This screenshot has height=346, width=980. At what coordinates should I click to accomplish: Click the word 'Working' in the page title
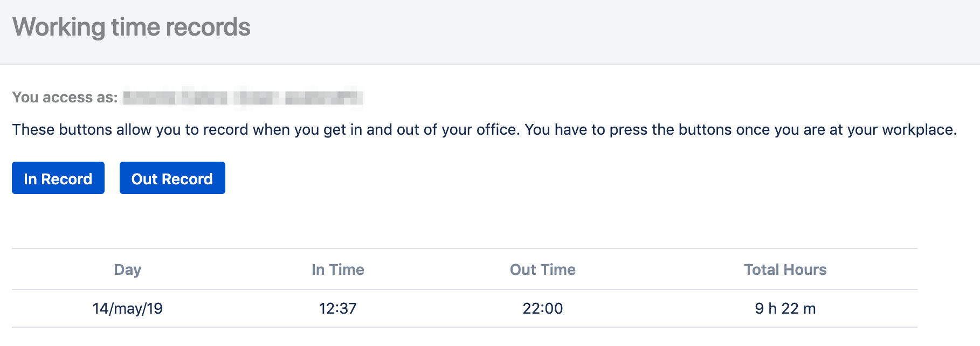point(59,28)
